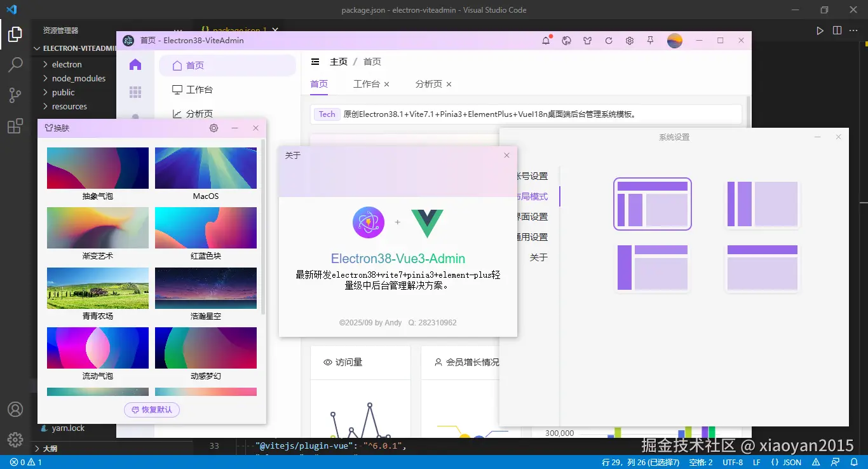Image resolution: width=868 pixels, height=469 pixels.
Task: Click the 恢复默认 button in the skin panel
Action: [x=152, y=410]
